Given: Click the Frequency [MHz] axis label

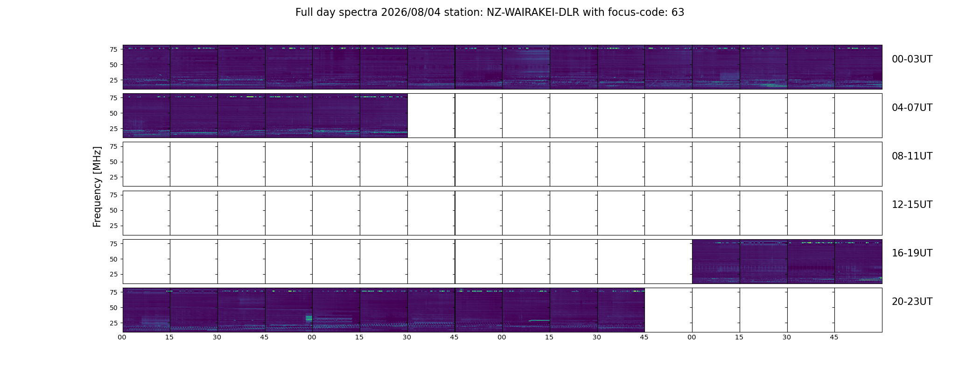Looking at the screenshot, I should [97, 186].
